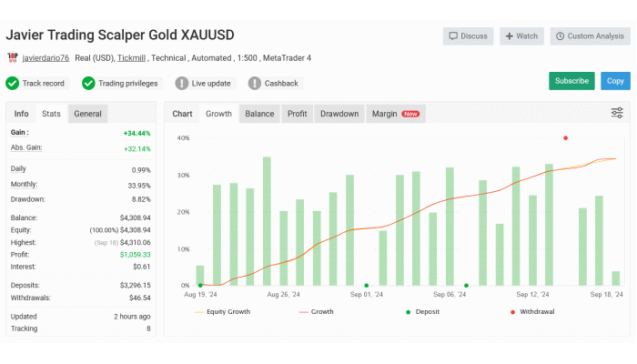Click the Live update warning icon
Viewport: 637px width, 364px height.
click(182, 83)
